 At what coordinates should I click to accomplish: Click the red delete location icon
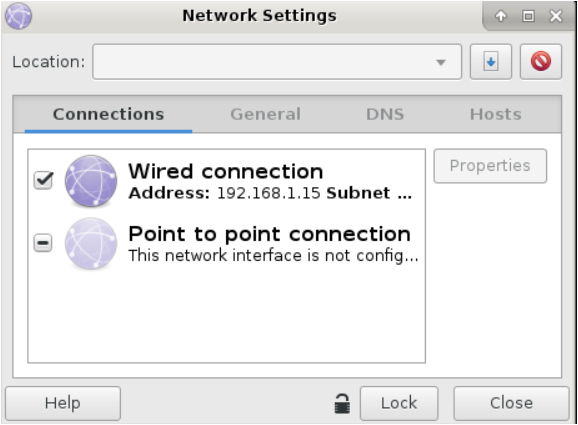[541, 62]
